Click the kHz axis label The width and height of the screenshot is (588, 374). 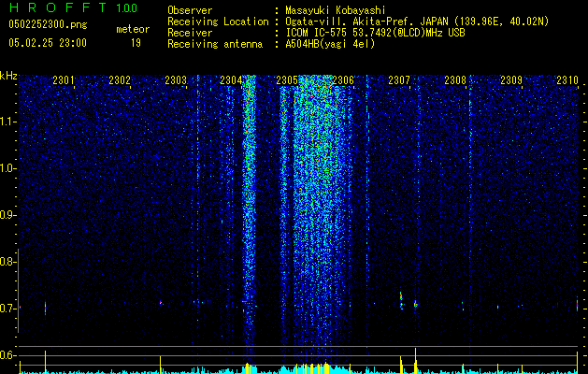pyautogui.click(x=8, y=76)
